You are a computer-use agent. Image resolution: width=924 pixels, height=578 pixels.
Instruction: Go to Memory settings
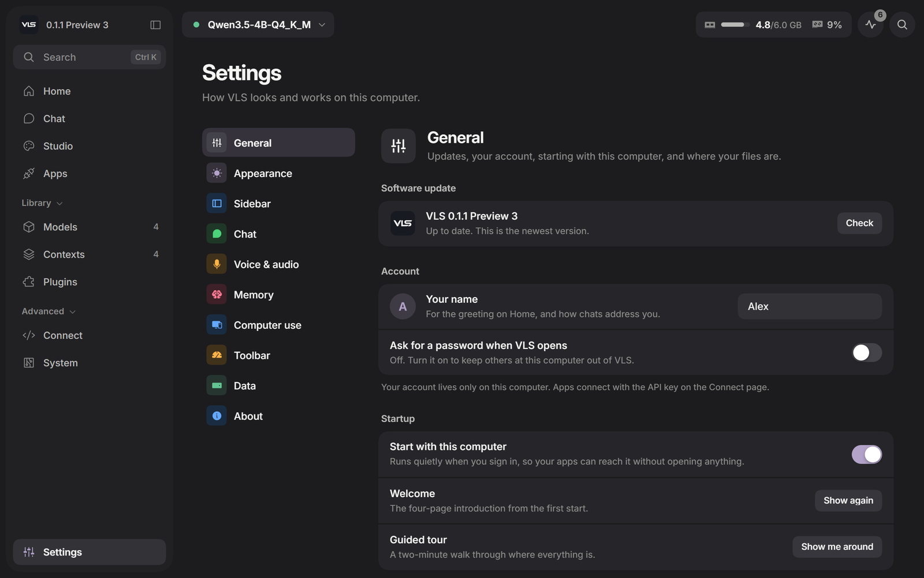(278, 295)
